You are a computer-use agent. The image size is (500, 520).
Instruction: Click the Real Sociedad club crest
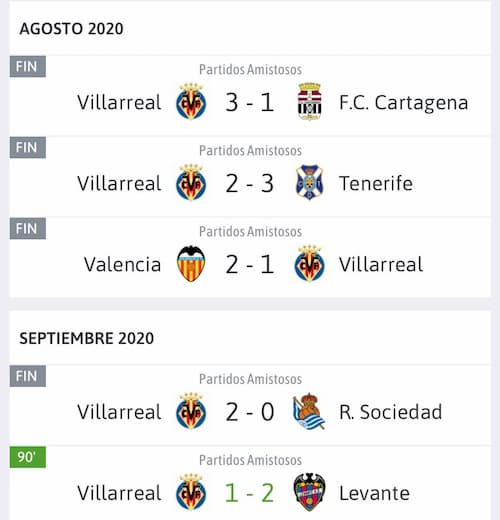tap(309, 411)
